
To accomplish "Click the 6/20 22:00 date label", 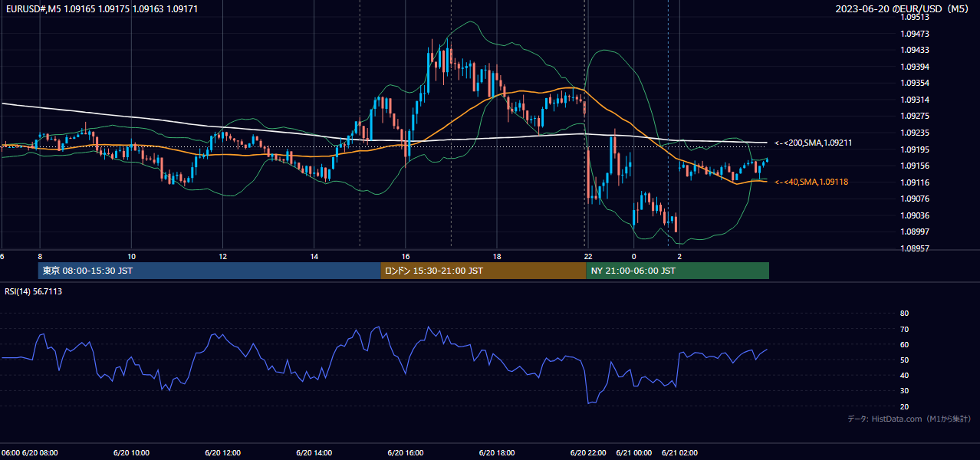I will coord(589,453).
